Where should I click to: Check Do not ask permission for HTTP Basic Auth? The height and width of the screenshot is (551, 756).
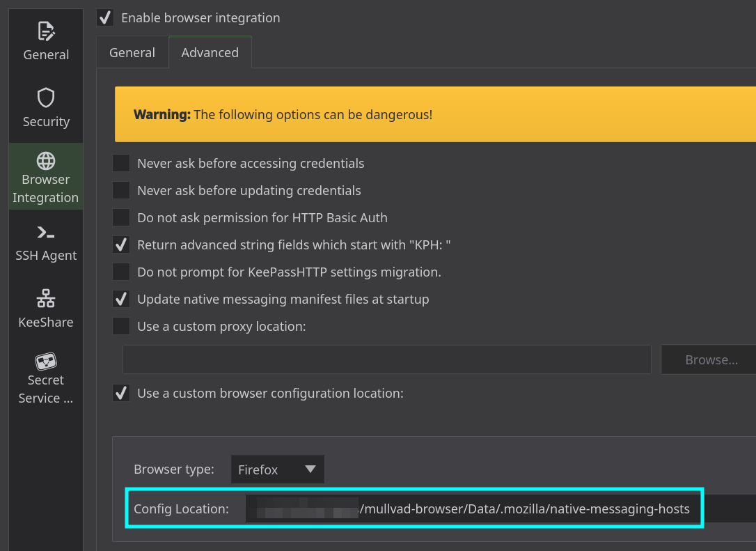(x=121, y=218)
